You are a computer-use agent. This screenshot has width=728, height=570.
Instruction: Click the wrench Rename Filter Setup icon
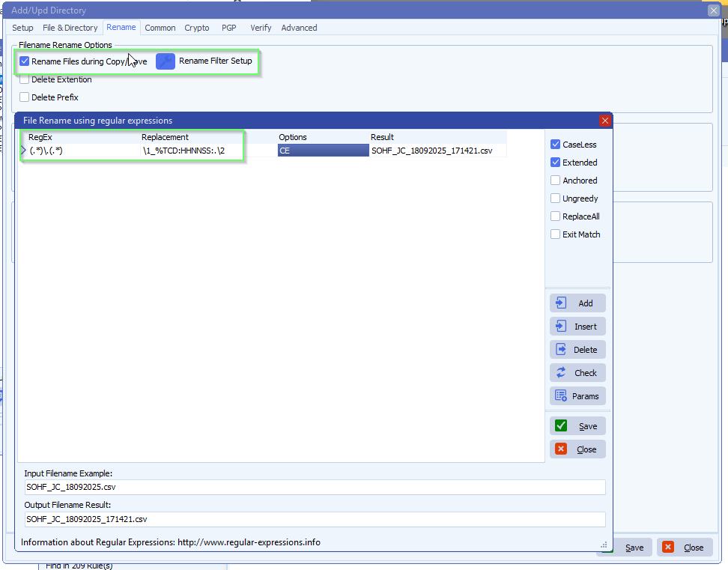(166, 61)
